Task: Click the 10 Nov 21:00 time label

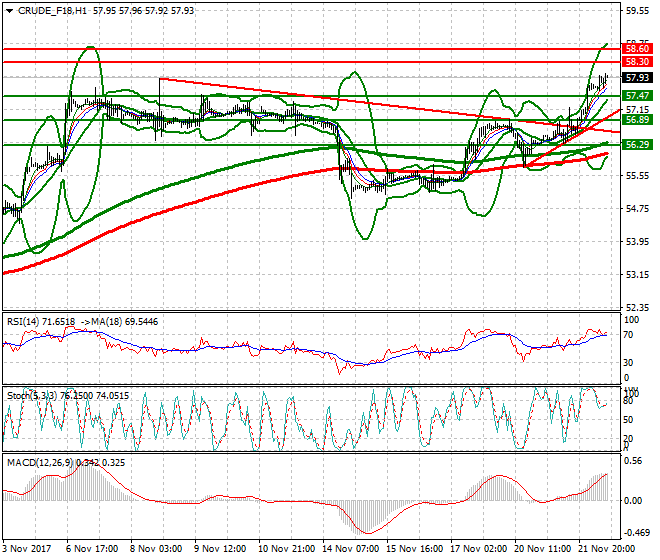Action: (x=287, y=549)
